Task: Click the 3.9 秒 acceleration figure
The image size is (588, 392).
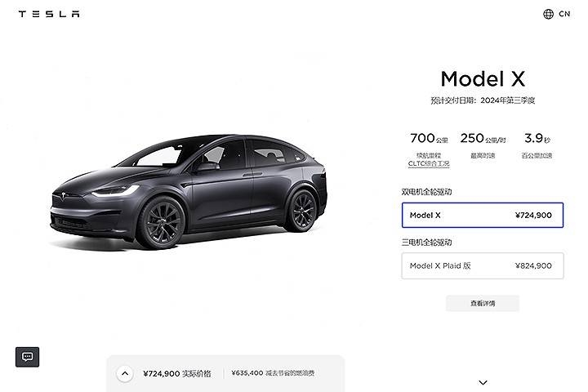Action: [537, 138]
